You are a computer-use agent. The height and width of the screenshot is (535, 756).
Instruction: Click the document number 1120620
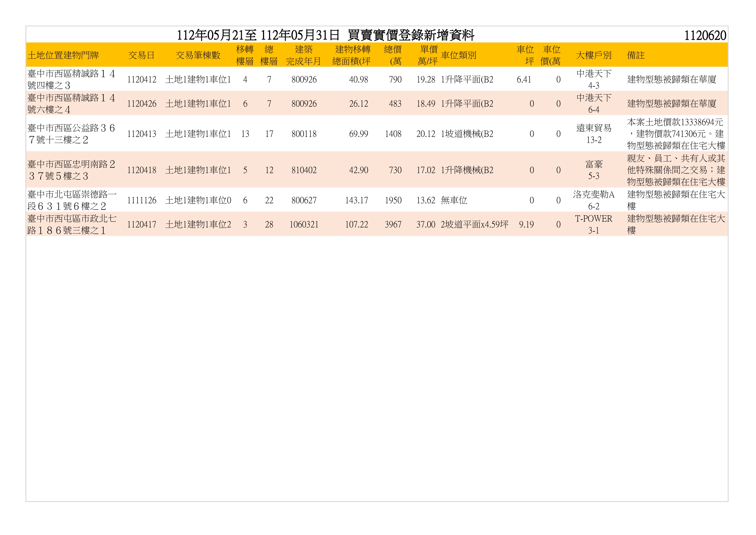point(705,35)
